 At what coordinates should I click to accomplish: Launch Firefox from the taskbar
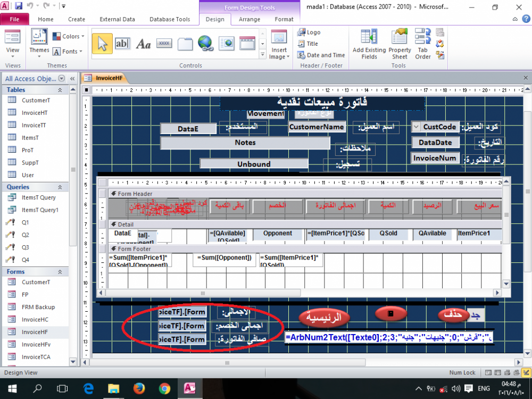pyautogui.click(x=139, y=389)
